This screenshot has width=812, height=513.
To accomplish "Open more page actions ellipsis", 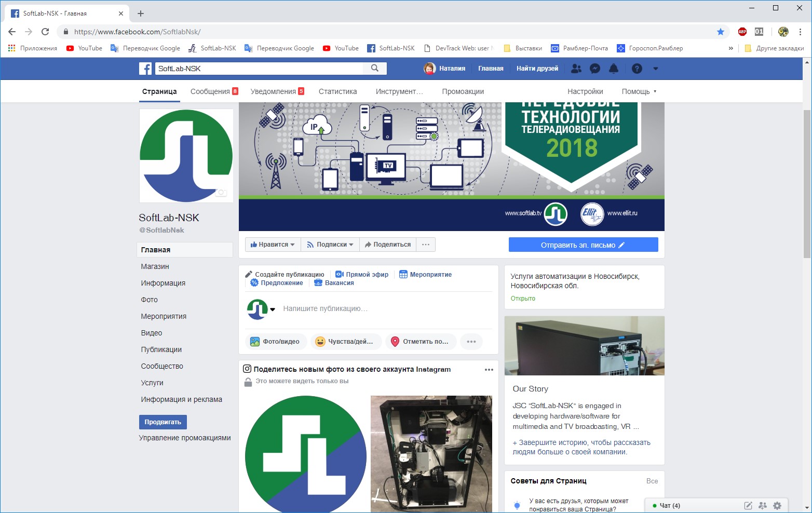I will (x=426, y=245).
